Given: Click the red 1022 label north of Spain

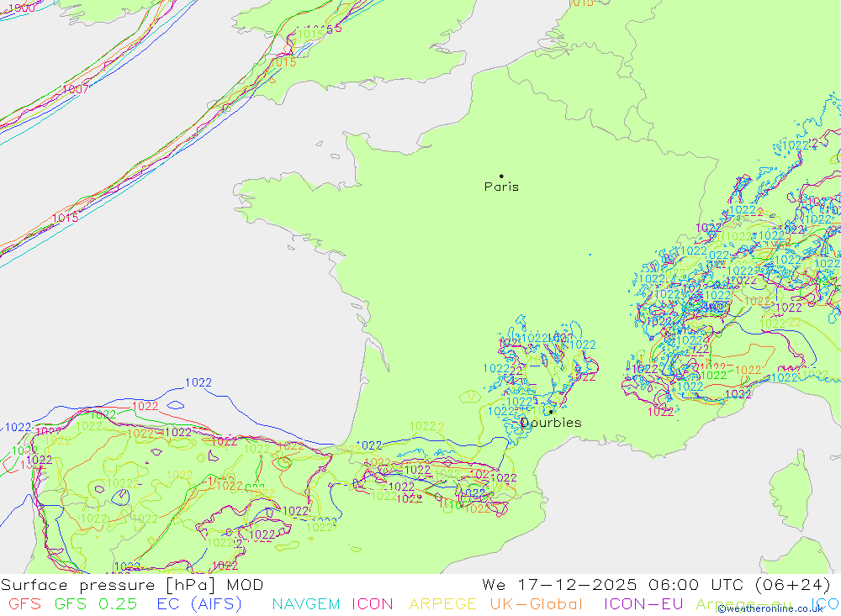Looking at the screenshot, I should click(145, 407).
